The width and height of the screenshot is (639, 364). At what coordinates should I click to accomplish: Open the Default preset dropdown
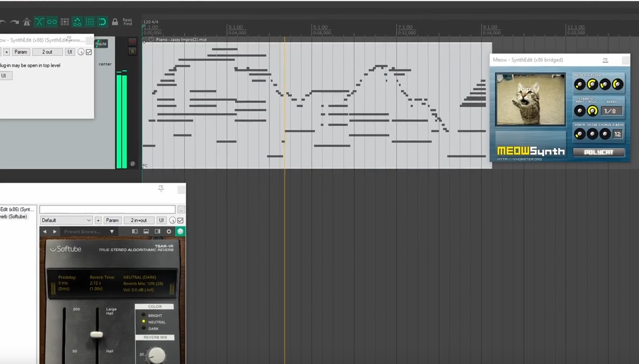click(x=66, y=220)
